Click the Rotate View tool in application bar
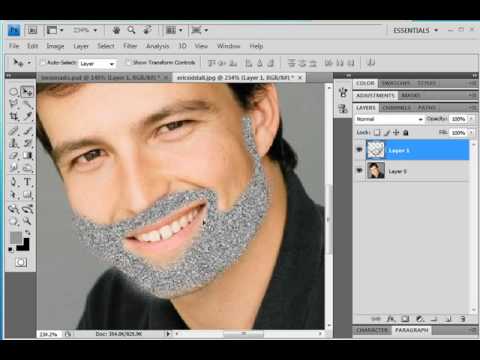Image resolution: width=480 pixels, height=360 pixels. (x=147, y=30)
